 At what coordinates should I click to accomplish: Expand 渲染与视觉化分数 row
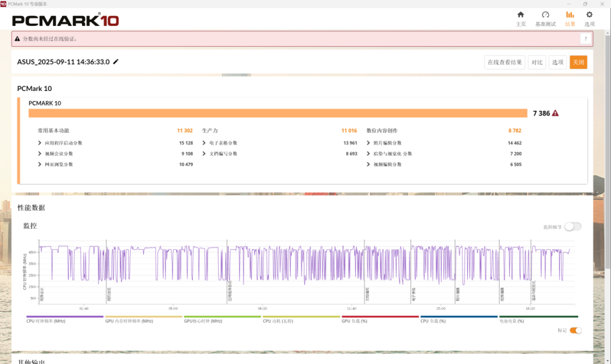pyautogui.click(x=368, y=153)
